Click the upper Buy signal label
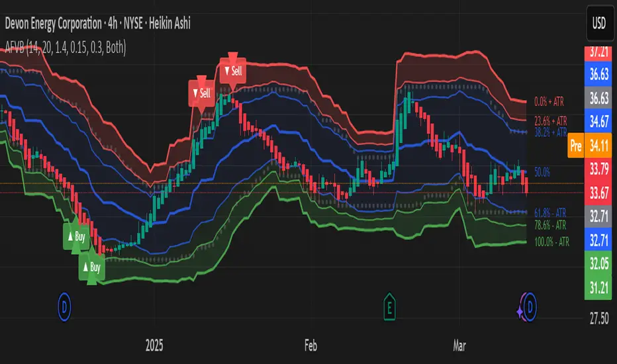 point(76,236)
